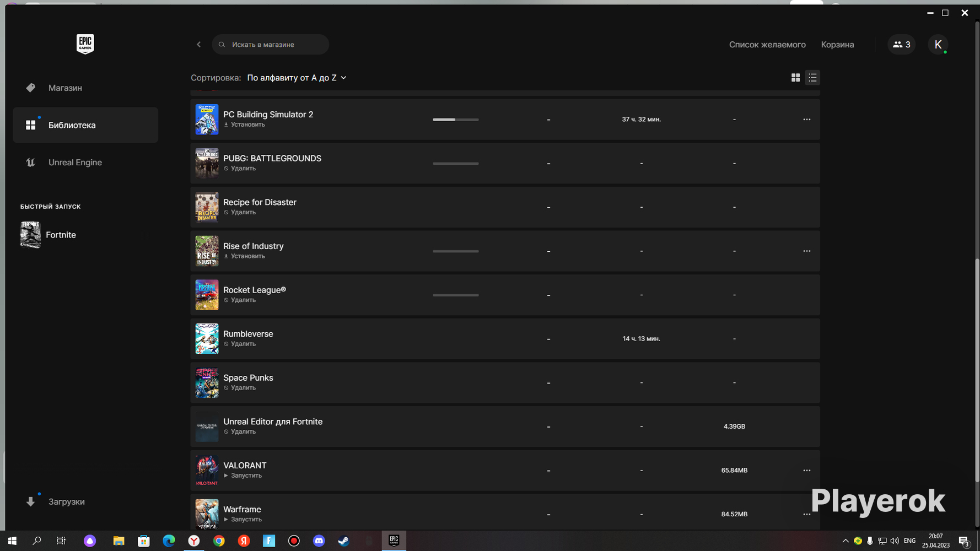Click VALORANT cover thumbnail

click(207, 471)
